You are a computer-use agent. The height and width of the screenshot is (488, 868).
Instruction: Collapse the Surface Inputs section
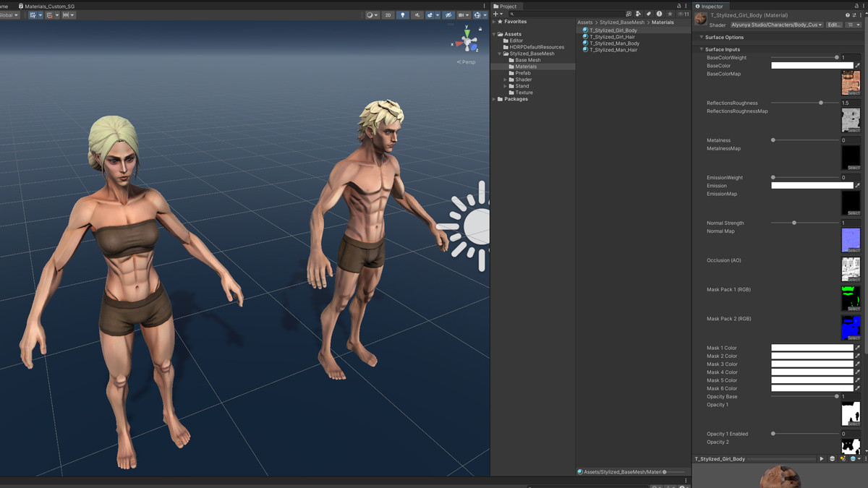click(x=701, y=50)
